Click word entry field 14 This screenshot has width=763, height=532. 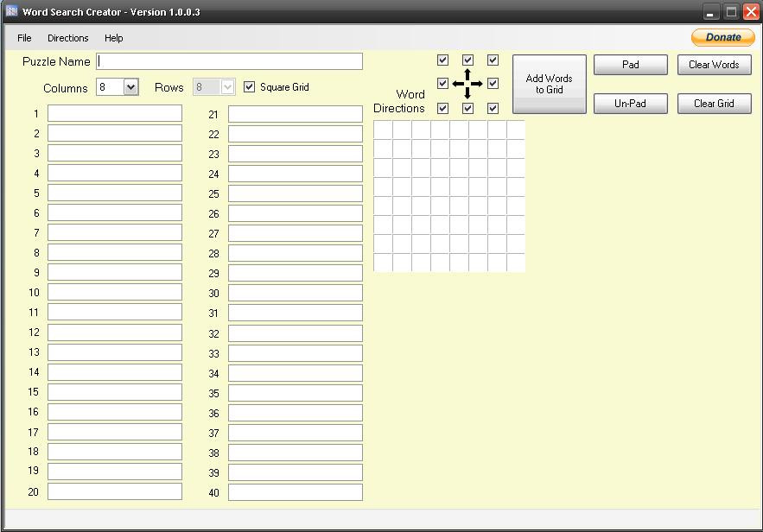coord(115,372)
